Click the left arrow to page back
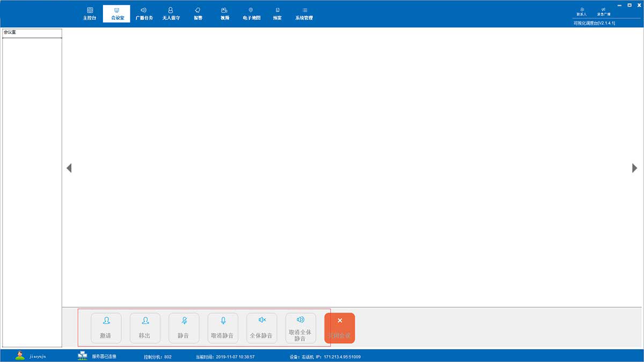The height and width of the screenshot is (362, 644). (x=69, y=168)
